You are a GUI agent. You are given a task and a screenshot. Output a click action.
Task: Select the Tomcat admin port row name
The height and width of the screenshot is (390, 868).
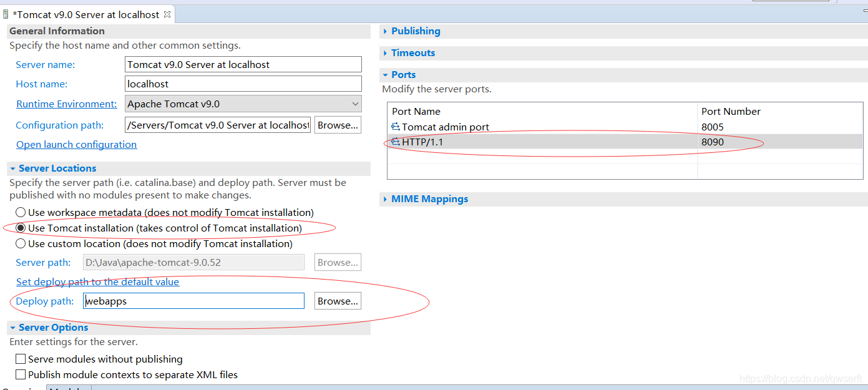click(446, 127)
